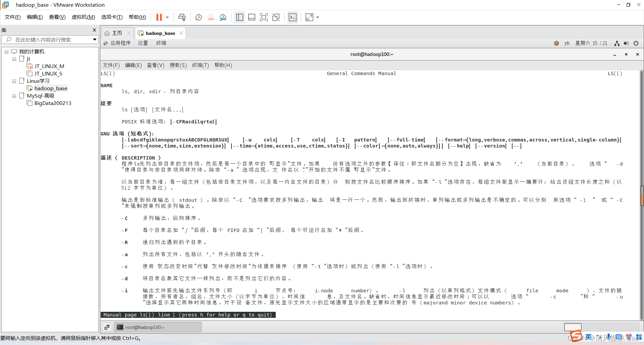Toggle Unity mode icon
The width and height of the screenshot is (644, 345).
click(x=276, y=17)
